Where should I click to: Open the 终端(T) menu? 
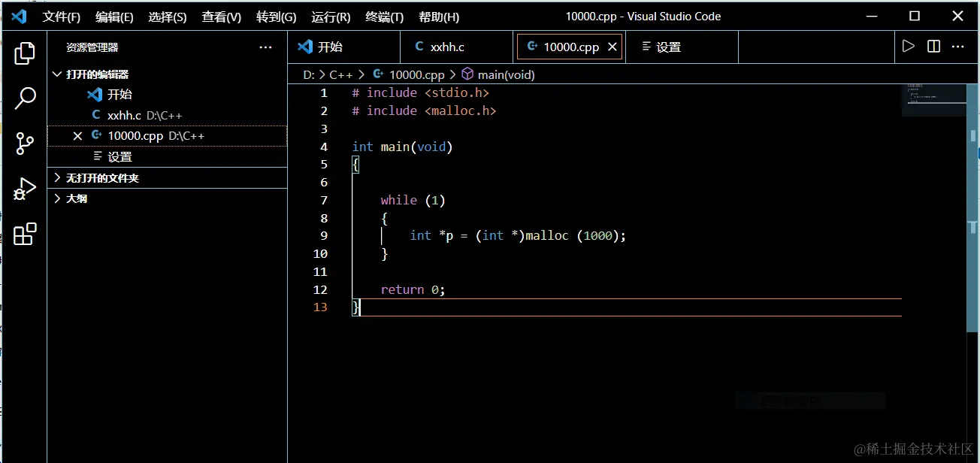point(385,17)
